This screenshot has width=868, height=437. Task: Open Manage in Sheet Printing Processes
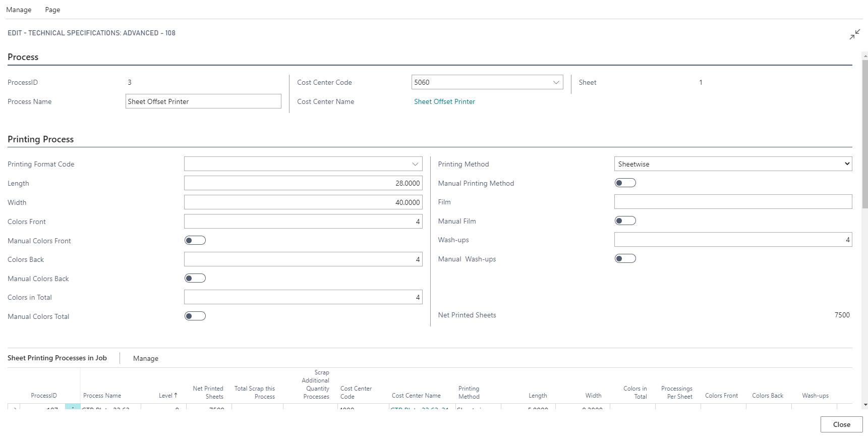[x=146, y=358]
